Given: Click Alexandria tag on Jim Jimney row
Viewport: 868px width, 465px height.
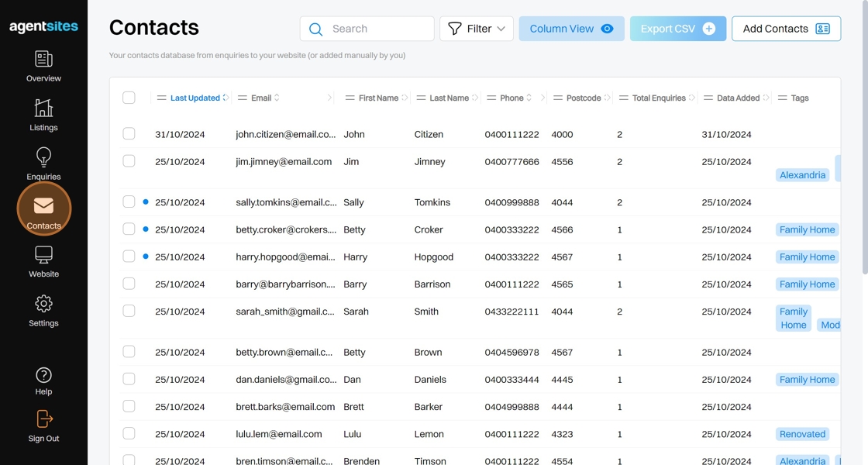Looking at the screenshot, I should (x=803, y=175).
